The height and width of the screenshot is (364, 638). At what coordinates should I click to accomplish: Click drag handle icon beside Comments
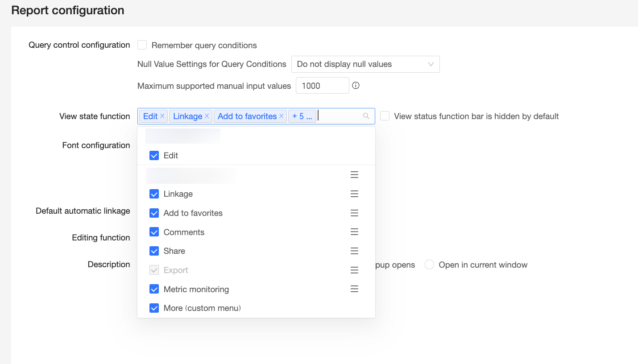click(x=354, y=232)
